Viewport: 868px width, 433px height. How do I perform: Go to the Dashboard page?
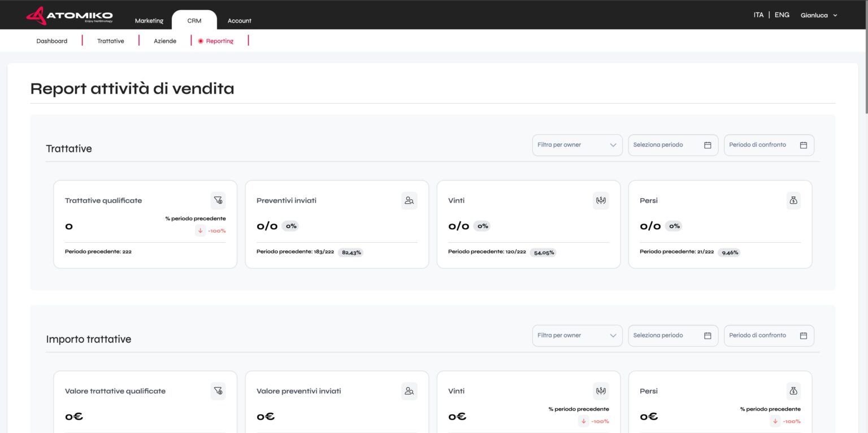point(52,41)
